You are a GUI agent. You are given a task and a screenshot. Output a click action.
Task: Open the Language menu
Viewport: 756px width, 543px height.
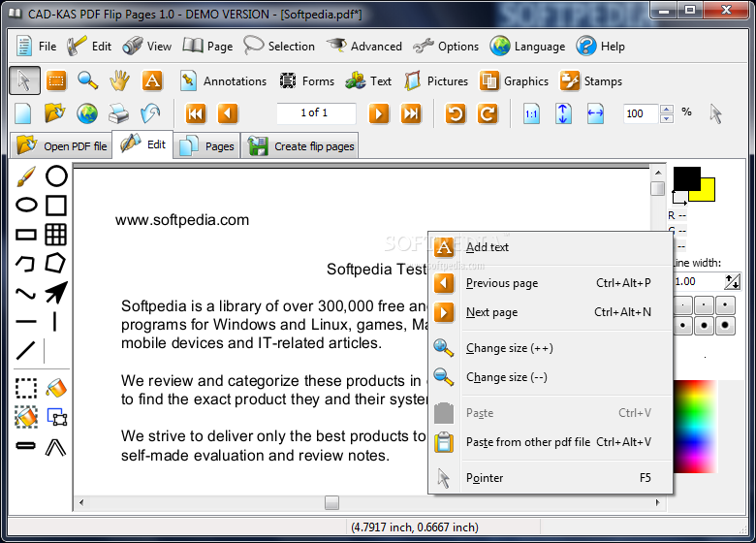click(x=527, y=47)
